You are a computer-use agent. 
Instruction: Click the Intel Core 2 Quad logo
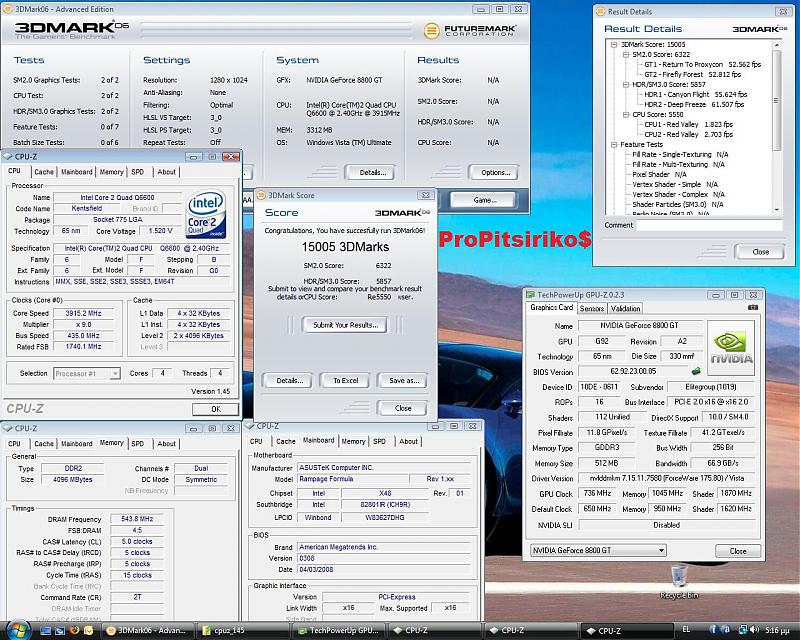click(206, 215)
